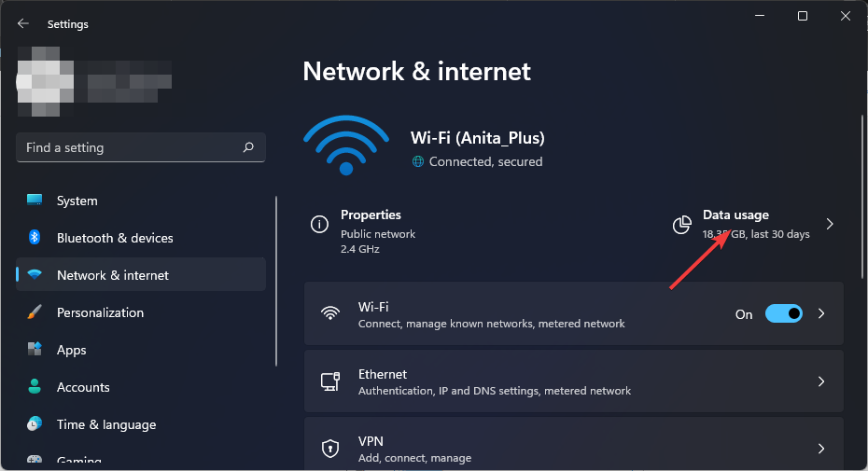Click the VPN shield icon
The height and width of the screenshot is (471, 868).
coord(329,449)
